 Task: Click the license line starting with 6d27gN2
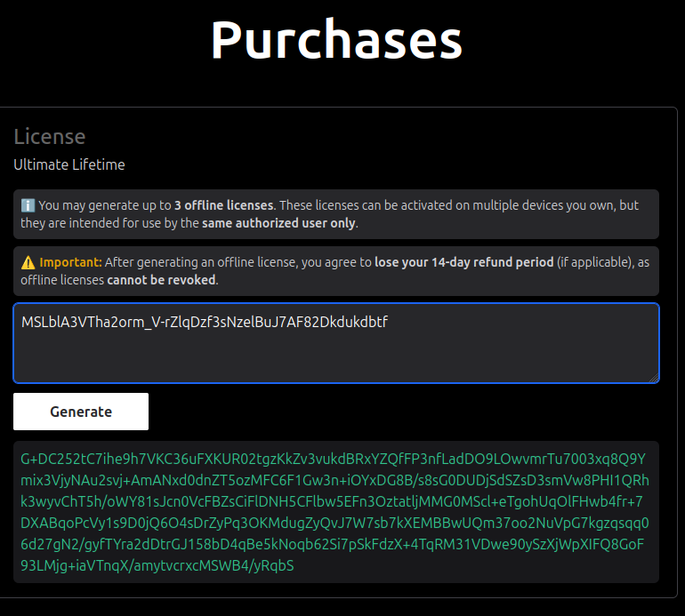tap(335, 544)
